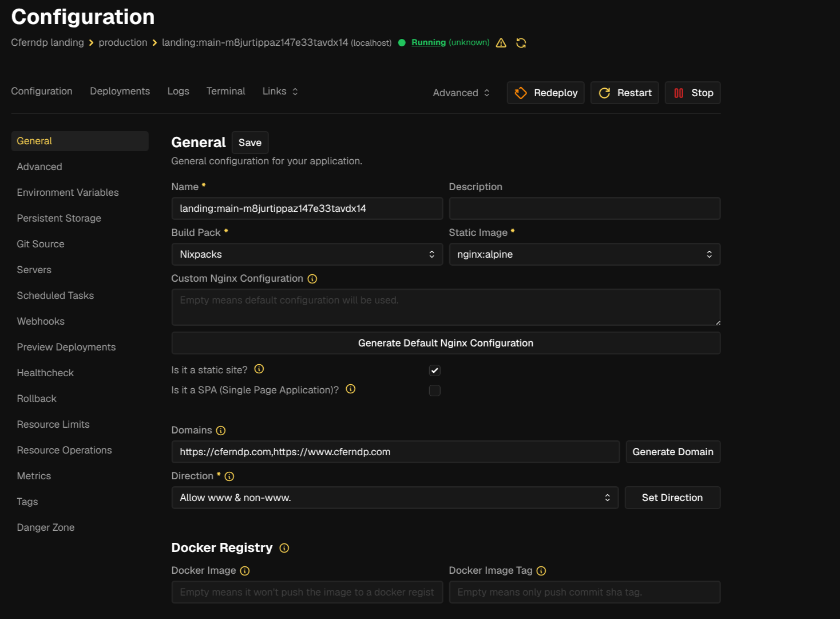Open Resource Limits in sidebar
Screen dimensions: 840x619
(x=80, y=424)
